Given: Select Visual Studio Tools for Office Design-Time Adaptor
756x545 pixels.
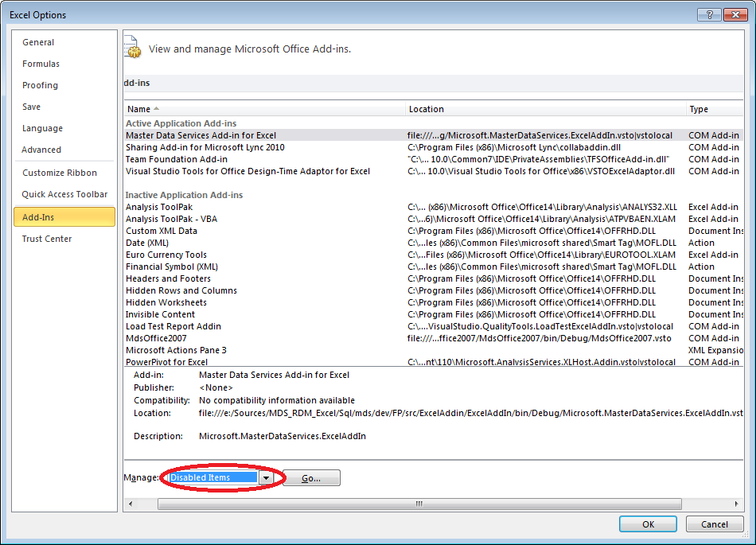Looking at the screenshot, I should (433, 171).
